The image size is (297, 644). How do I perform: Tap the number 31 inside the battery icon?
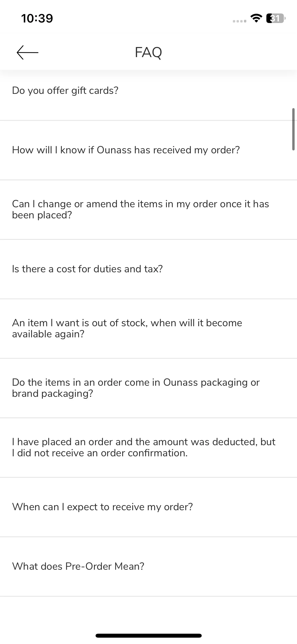[x=275, y=19]
